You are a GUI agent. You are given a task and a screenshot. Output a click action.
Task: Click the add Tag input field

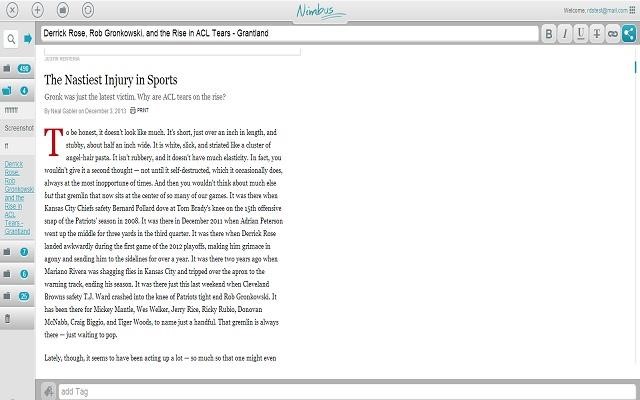[347, 392]
